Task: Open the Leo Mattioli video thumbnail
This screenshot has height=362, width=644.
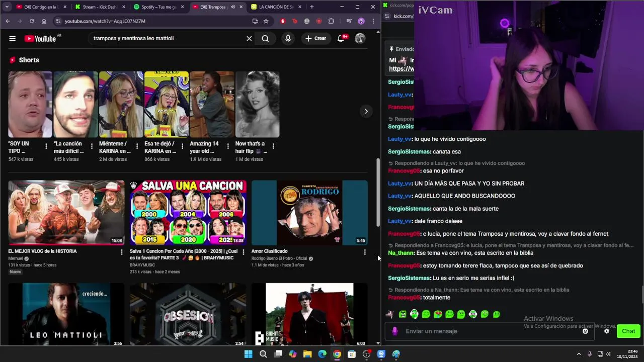Action: [66, 315]
